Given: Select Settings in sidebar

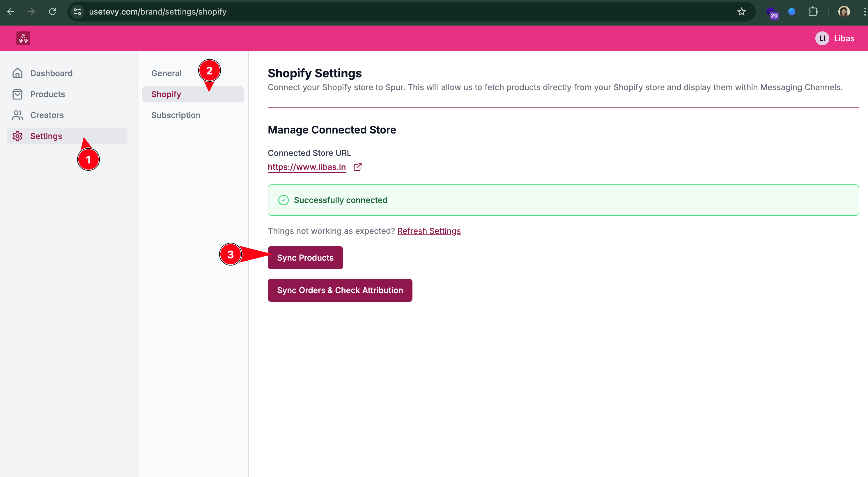Looking at the screenshot, I should coord(68,136).
